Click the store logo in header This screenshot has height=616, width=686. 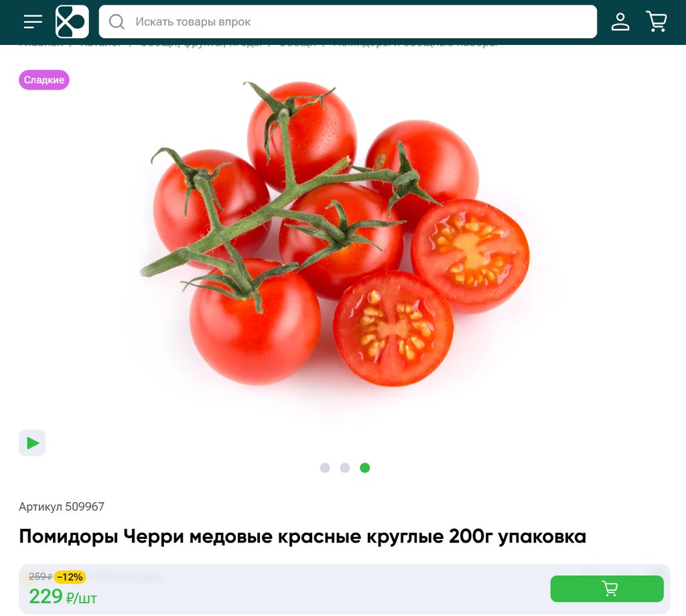(x=72, y=21)
